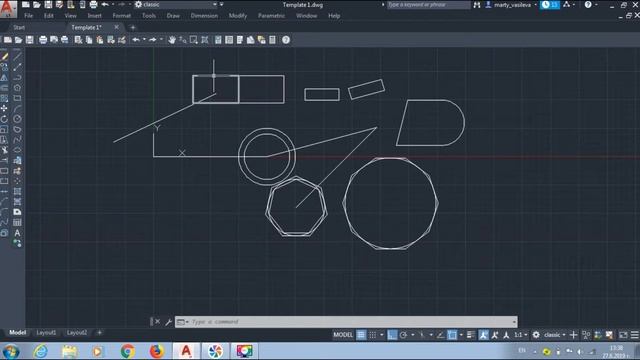Open polar tracking angle dropdown arrow
The image size is (640, 360).
(x=412, y=335)
